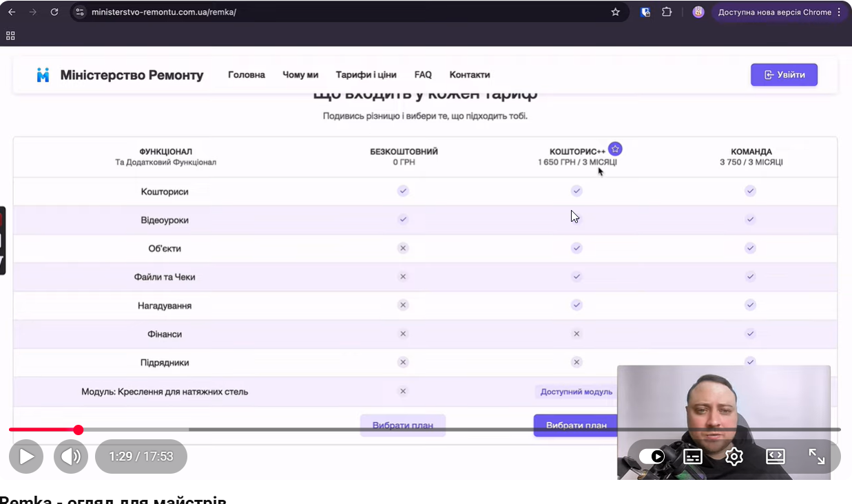Open the Головна menu item
The image size is (852, 504).
pyautogui.click(x=247, y=75)
